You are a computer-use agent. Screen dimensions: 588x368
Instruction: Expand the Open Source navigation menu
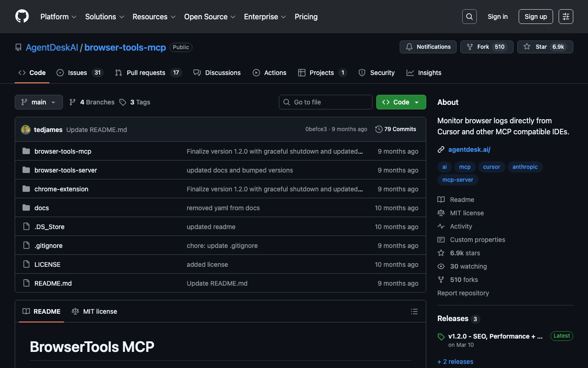pyautogui.click(x=209, y=17)
